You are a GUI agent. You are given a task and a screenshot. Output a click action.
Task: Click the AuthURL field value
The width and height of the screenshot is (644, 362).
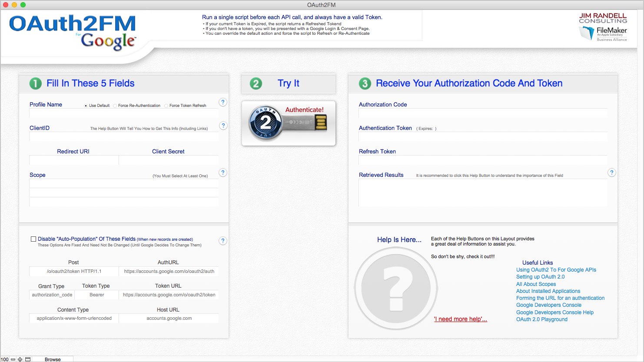pyautogui.click(x=169, y=271)
